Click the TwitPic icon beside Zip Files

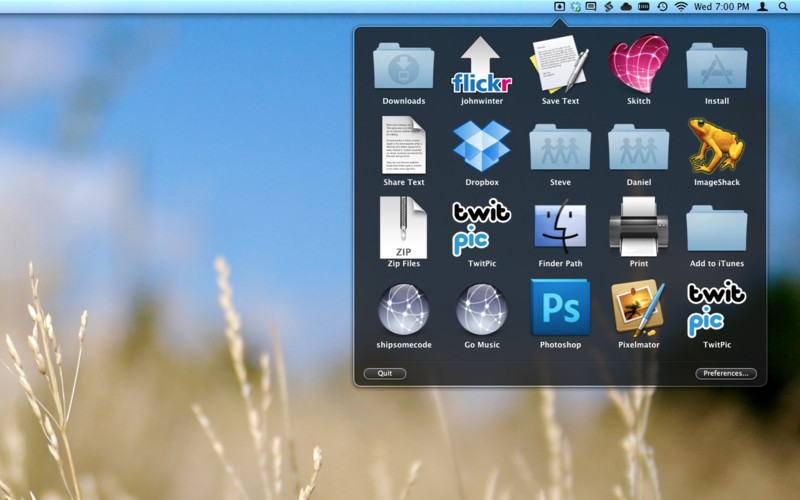(481, 228)
